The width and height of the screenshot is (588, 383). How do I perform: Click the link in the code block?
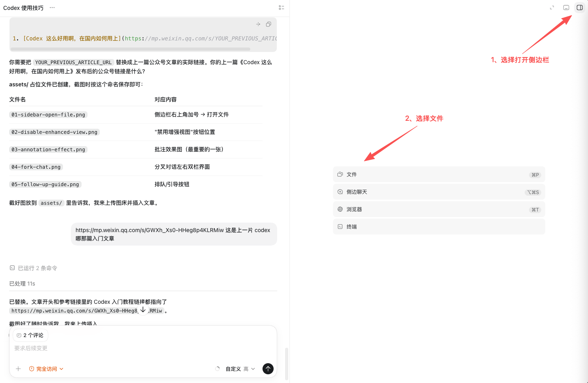click(201, 38)
